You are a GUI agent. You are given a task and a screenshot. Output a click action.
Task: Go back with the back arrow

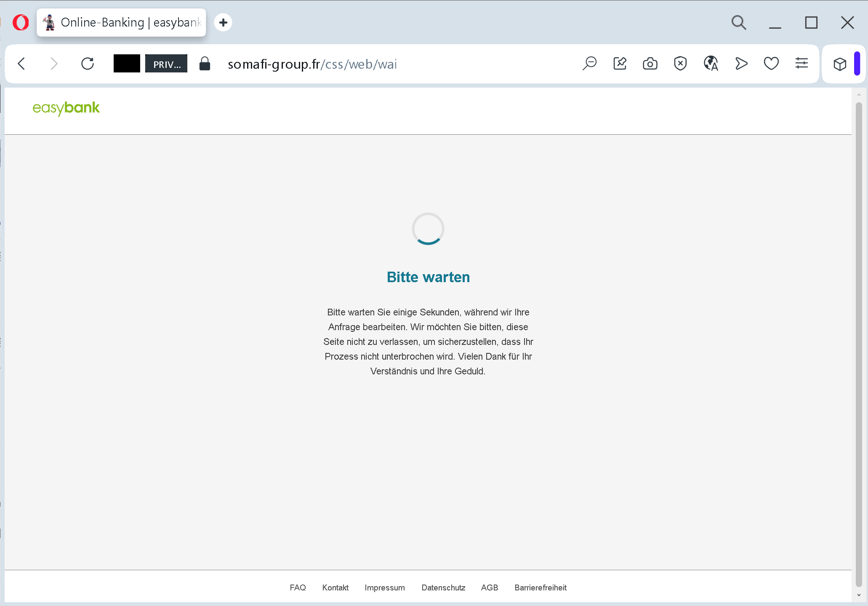tap(22, 64)
